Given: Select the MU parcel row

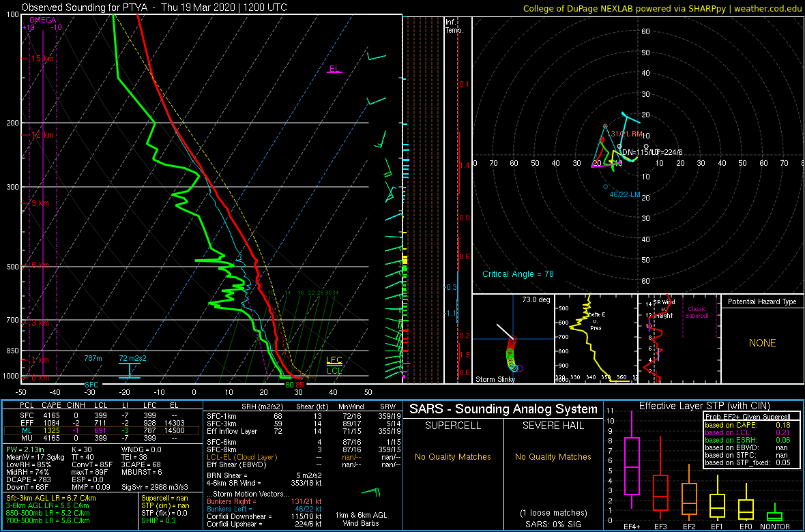Looking at the screenshot, I should click(102, 439).
